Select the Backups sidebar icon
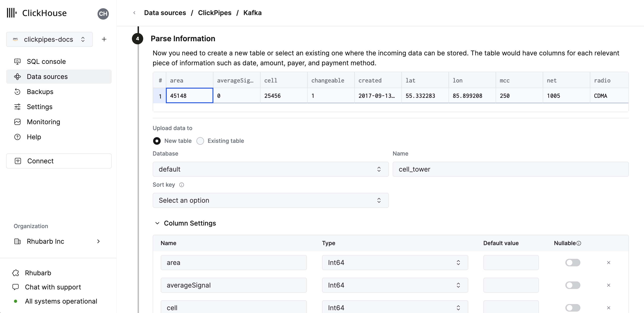The height and width of the screenshot is (313, 644). click(17, 92)
